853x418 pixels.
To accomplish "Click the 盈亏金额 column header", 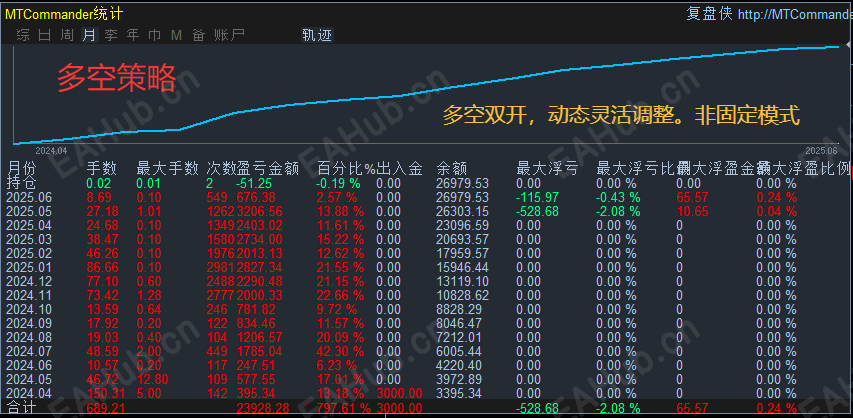I will coord(268,169).
